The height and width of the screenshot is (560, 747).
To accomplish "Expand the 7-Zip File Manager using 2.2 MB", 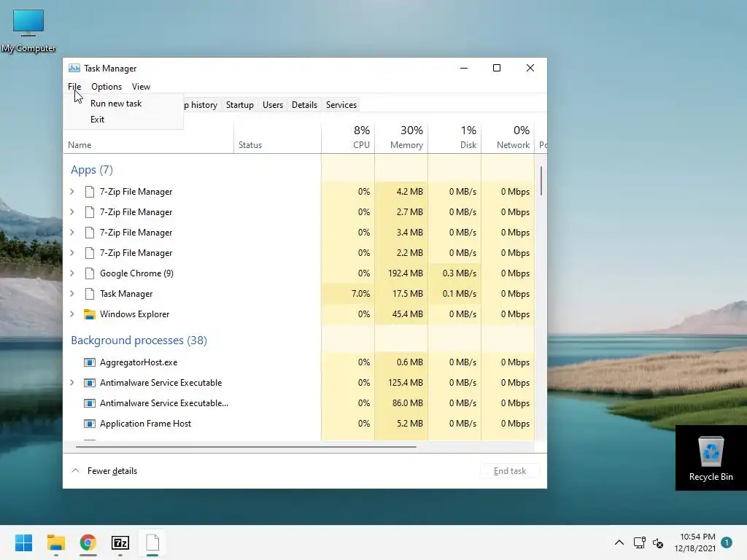I will point(72,253).
